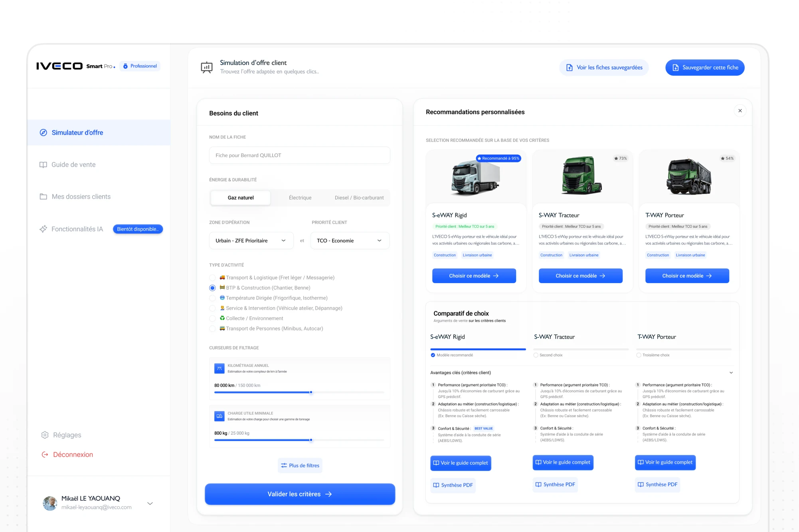Open the TCO - Economie priority dropdown

(x=349, y=240)
